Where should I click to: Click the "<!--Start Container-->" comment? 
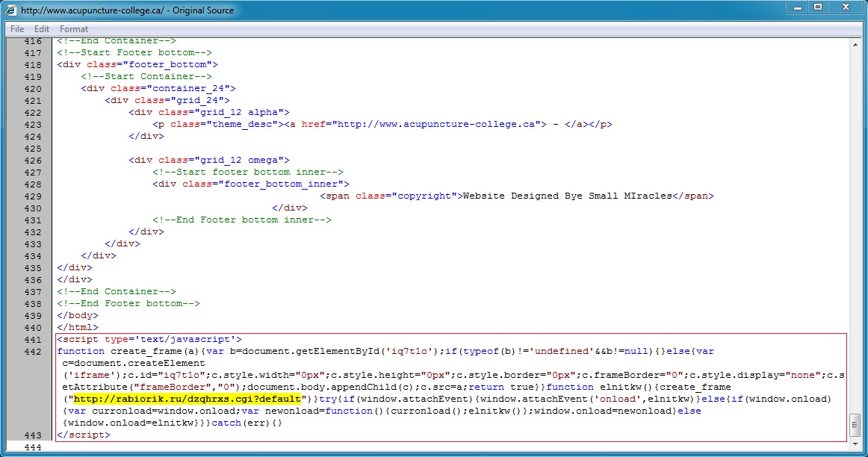click(146, 76)
